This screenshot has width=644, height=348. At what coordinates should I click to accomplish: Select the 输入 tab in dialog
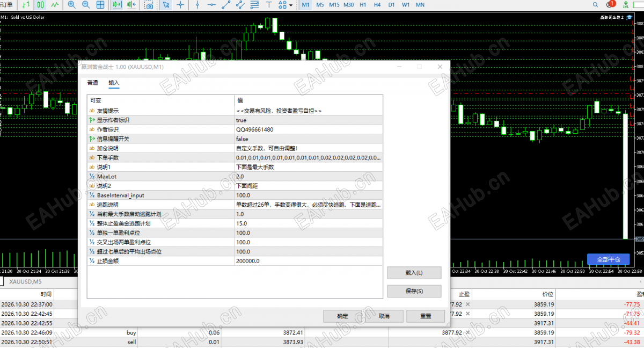tap(114, 83)
